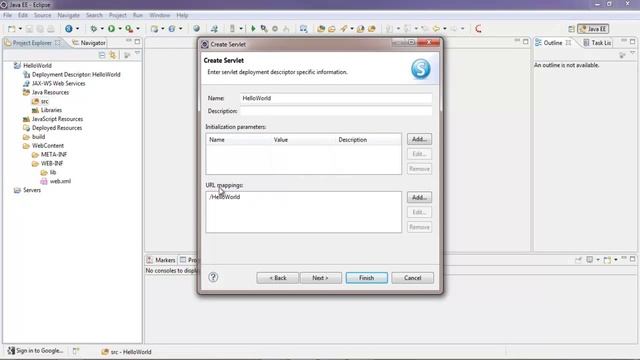Click Link with Editor in Project Explorer
The image size is (640, 360).
click(x=113, y=55)
